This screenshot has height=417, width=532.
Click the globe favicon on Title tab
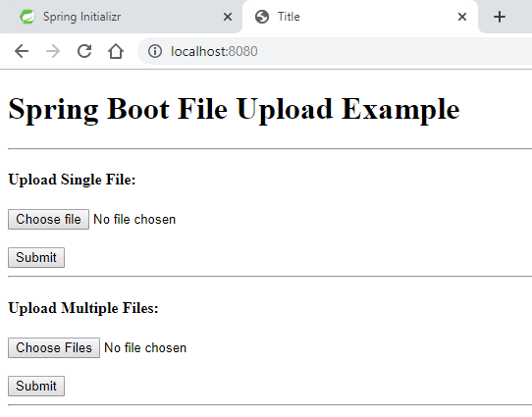[x=262, y=17]
